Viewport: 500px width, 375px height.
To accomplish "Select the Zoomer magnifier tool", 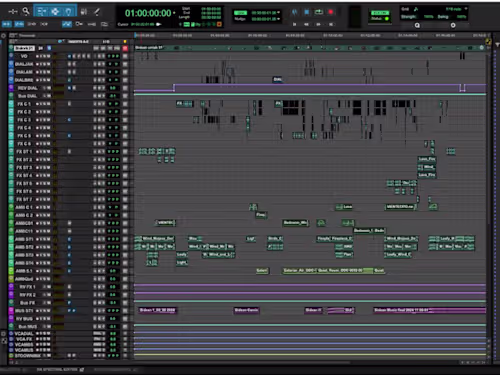I will pyautogui.click(x=26, y=12).
